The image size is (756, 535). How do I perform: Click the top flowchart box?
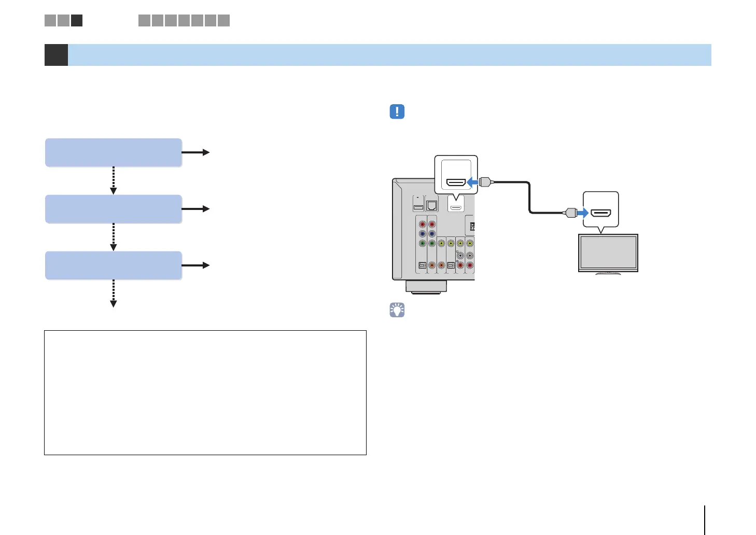114,152
